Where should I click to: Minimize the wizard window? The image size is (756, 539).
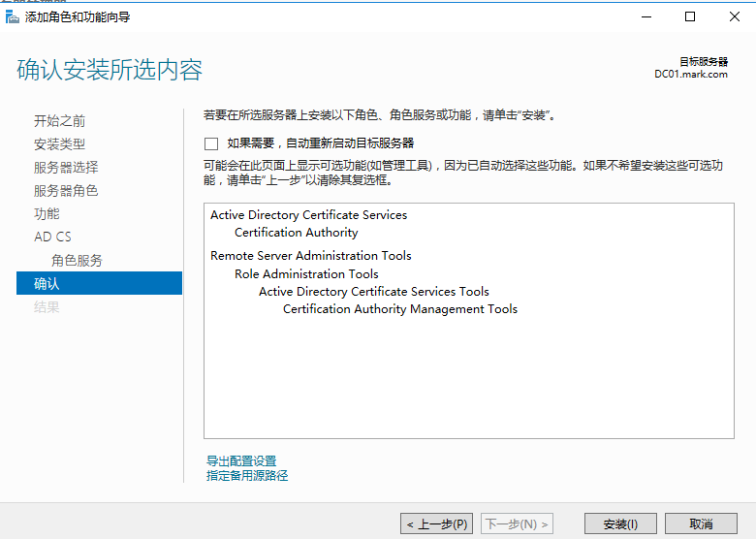(646, 16)
